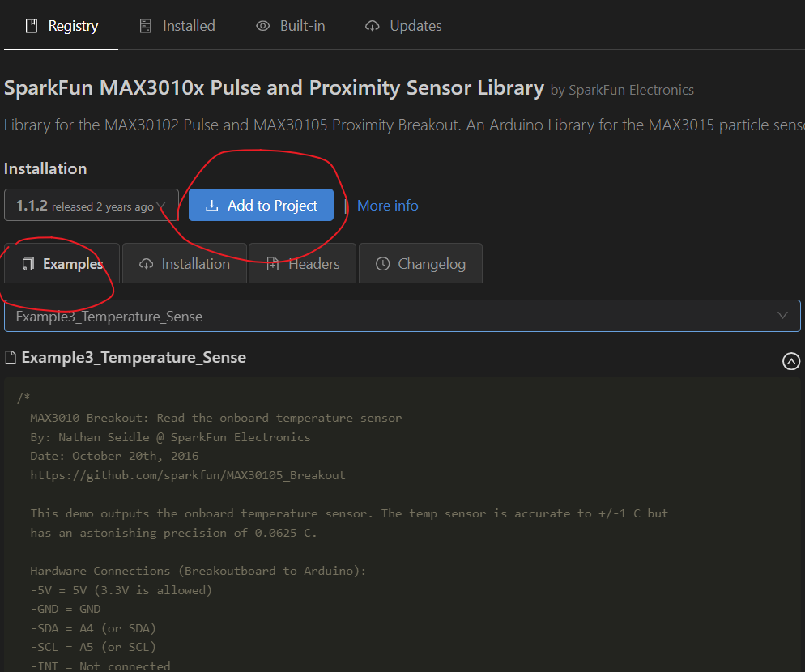Click the Example3_Temperature_Sense heading text
Image resolution: width=805 pixels, height=672 pixels.
click(x=134, y=357)
